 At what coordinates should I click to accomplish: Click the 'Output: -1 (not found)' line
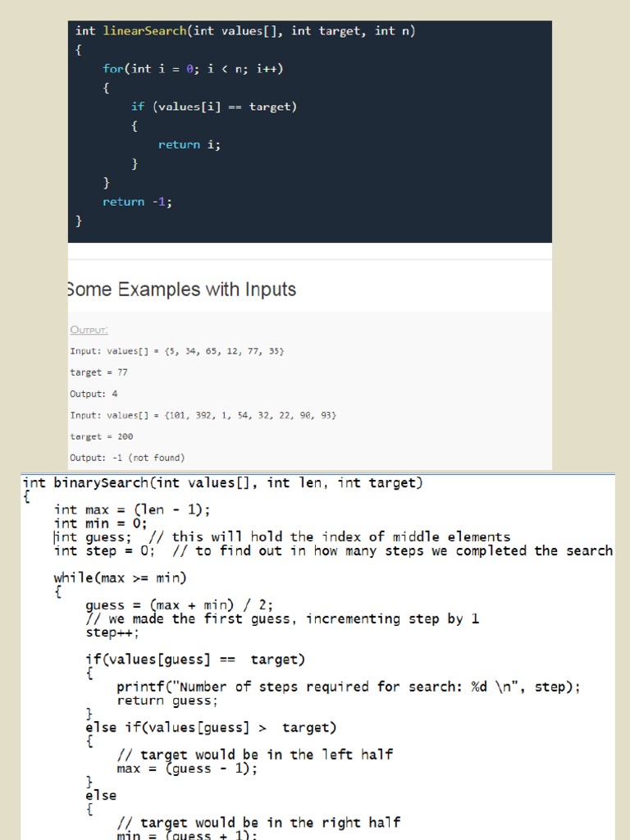tap(127, 458)
